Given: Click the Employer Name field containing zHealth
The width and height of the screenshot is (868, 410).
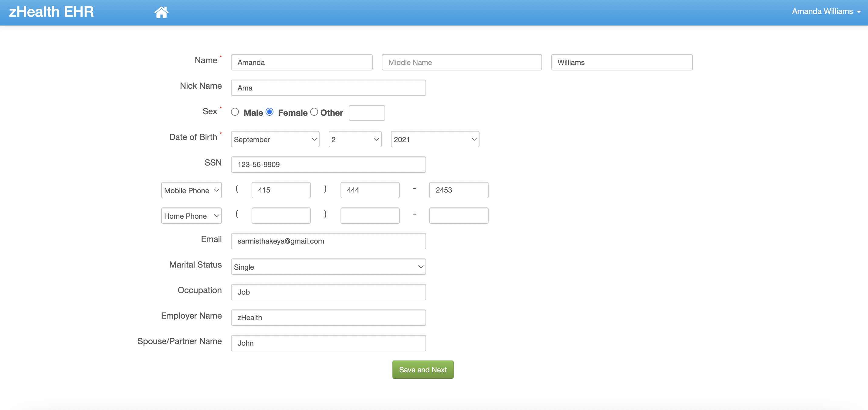Looking at the screenshot, I should coord(328,318).
